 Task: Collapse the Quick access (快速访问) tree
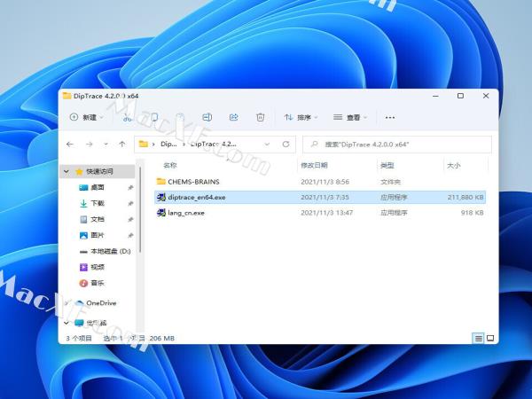coord(66,171)
